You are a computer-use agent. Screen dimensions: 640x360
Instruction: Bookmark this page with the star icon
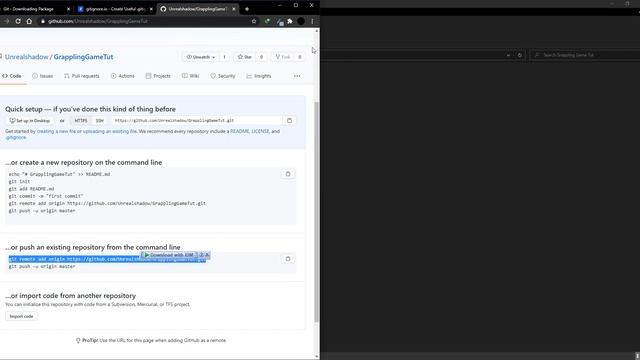[x=254, y=21]
